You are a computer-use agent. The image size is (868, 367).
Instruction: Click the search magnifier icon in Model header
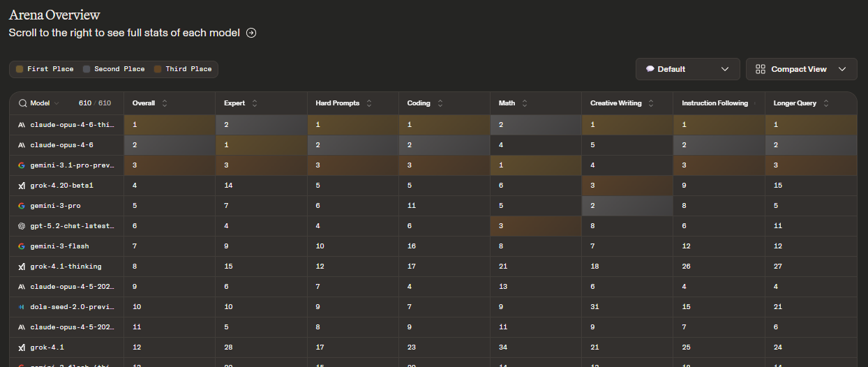[22, 103]
